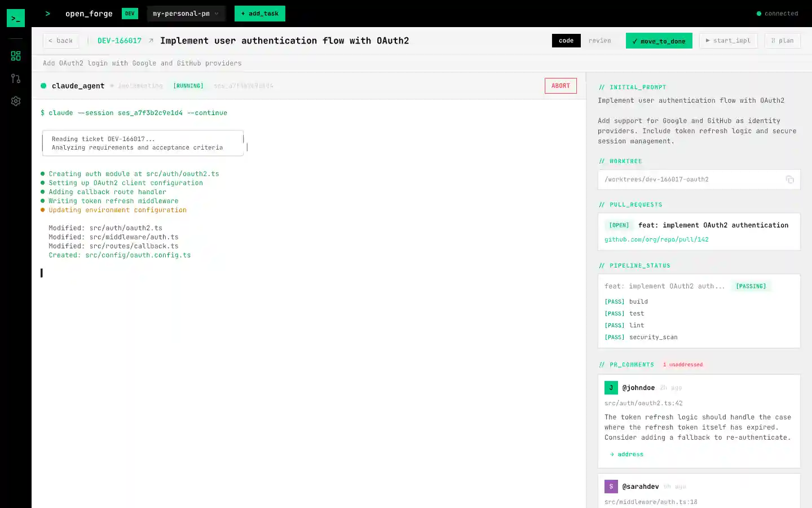Click the move_to_done button
812x508 pixels.
click(659, 40)
